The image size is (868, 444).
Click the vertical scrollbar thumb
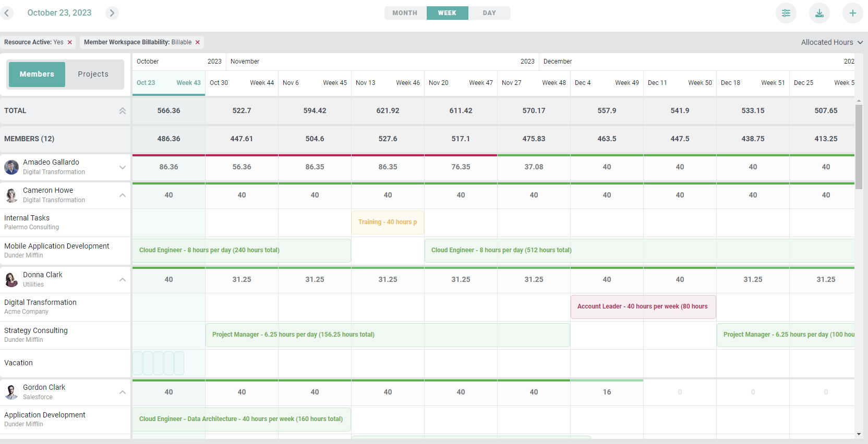[859, 146]
